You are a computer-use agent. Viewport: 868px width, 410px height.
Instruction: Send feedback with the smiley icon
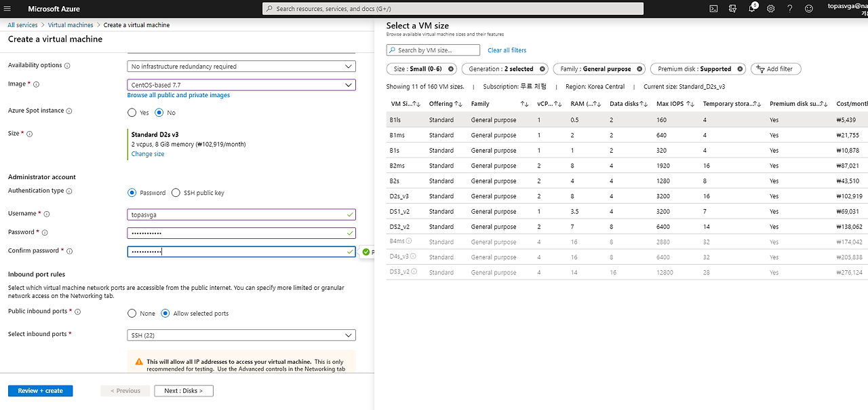click(x=809, y=9)
